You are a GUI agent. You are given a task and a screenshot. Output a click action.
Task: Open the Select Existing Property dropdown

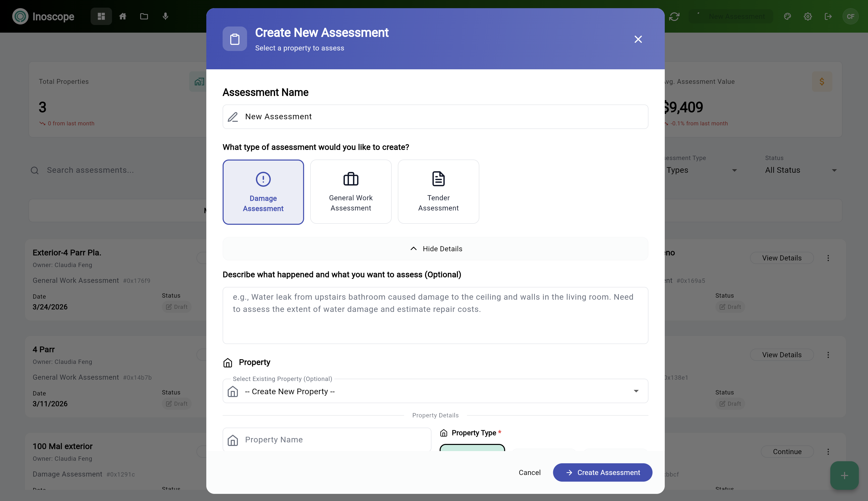[435, 391]
